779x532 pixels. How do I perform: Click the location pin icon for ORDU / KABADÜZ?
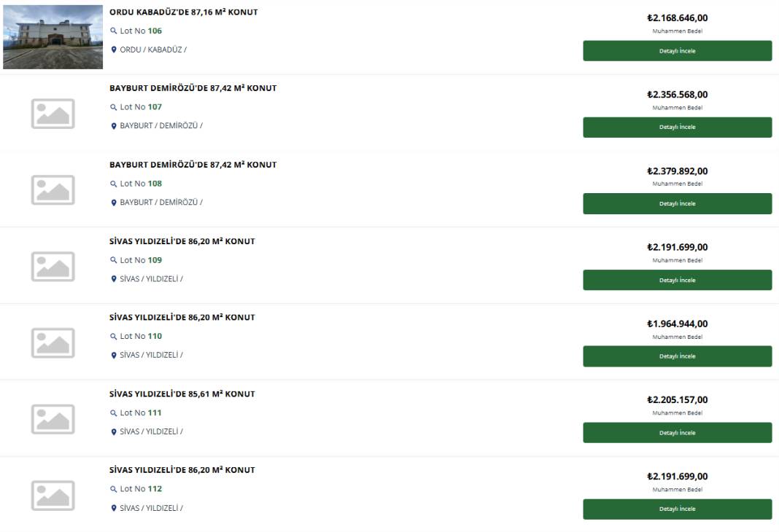(113, 50)
